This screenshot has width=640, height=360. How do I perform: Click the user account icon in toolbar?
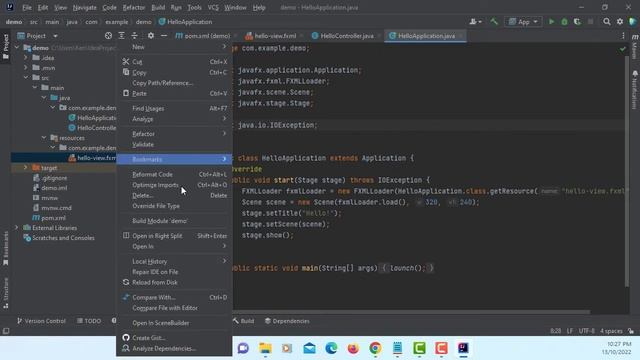[475, 22]
